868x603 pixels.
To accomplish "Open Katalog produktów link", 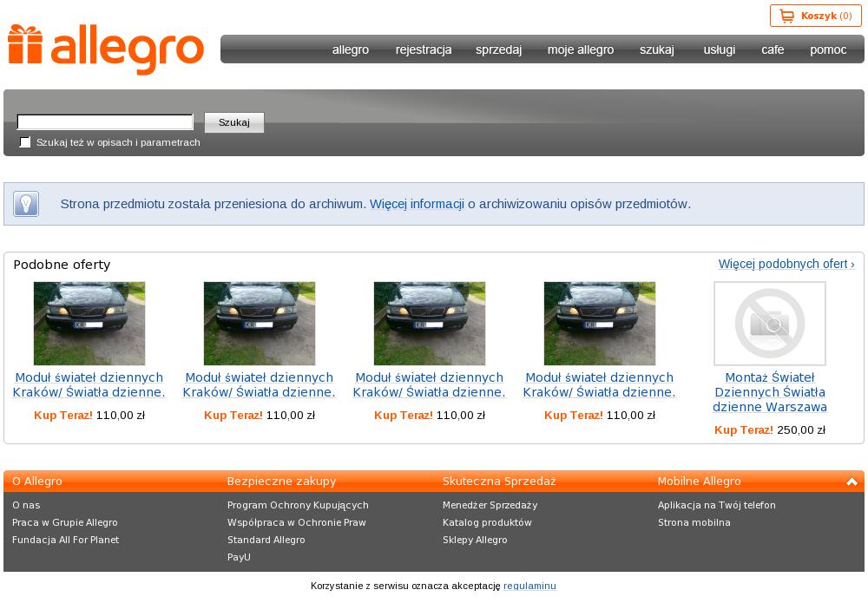I will tap(487, 522).
